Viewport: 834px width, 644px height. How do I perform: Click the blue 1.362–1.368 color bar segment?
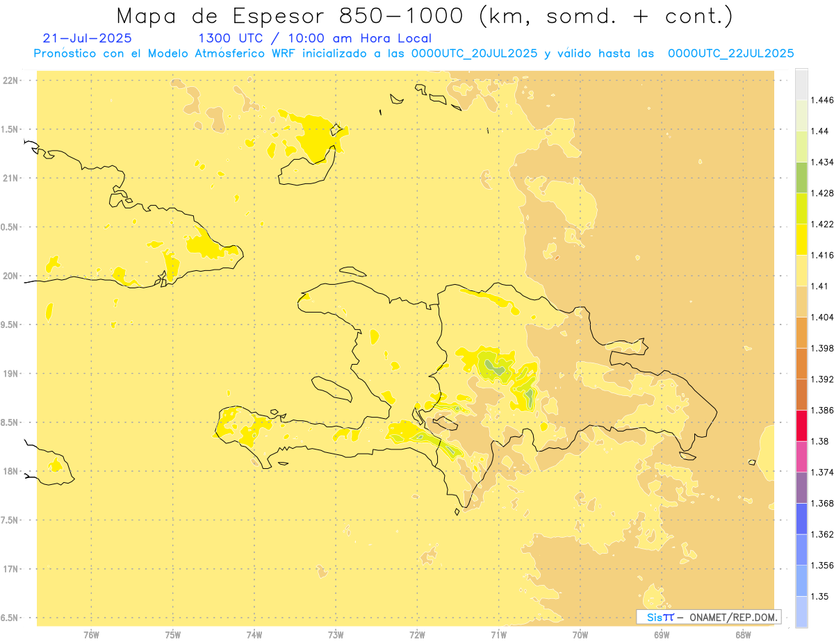[801, 518]
